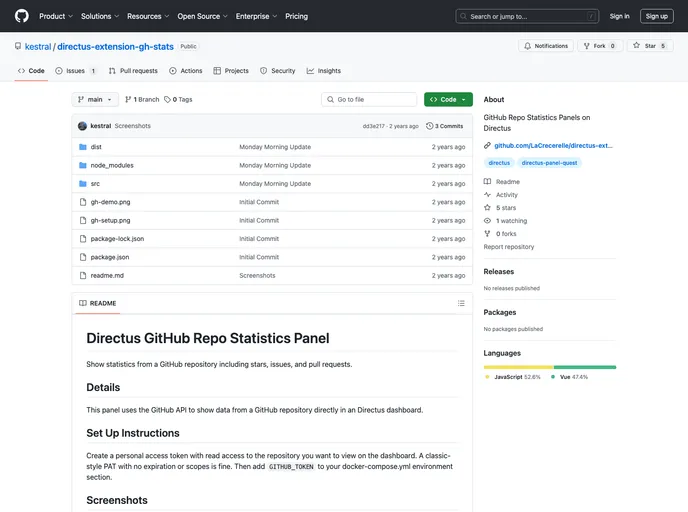This screenshot has height=512, width=688.
Task: View the 0 forks link
Action: coord(500,234)
